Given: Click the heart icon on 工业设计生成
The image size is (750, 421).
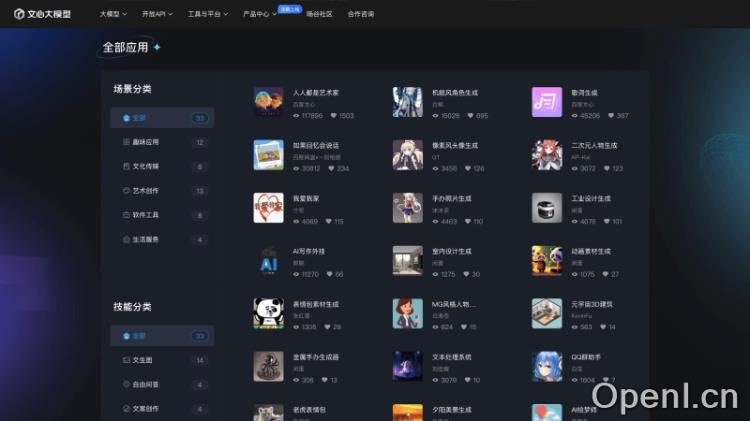Looking at the screenshot, I should [607, 222].
